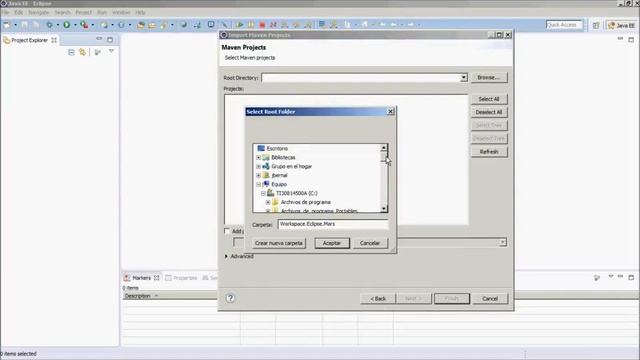Expand the Grupo en el hogar node

click(x=258, y=166)
